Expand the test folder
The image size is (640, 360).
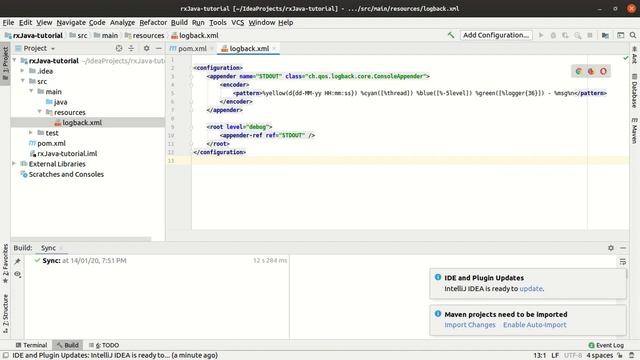(31, 132)
